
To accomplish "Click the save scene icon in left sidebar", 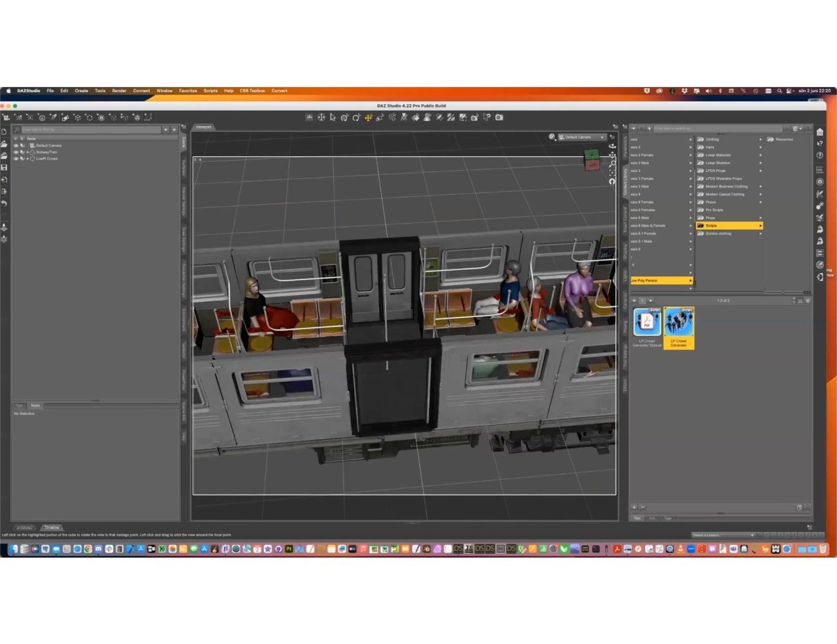I will (x=4, y=167).
